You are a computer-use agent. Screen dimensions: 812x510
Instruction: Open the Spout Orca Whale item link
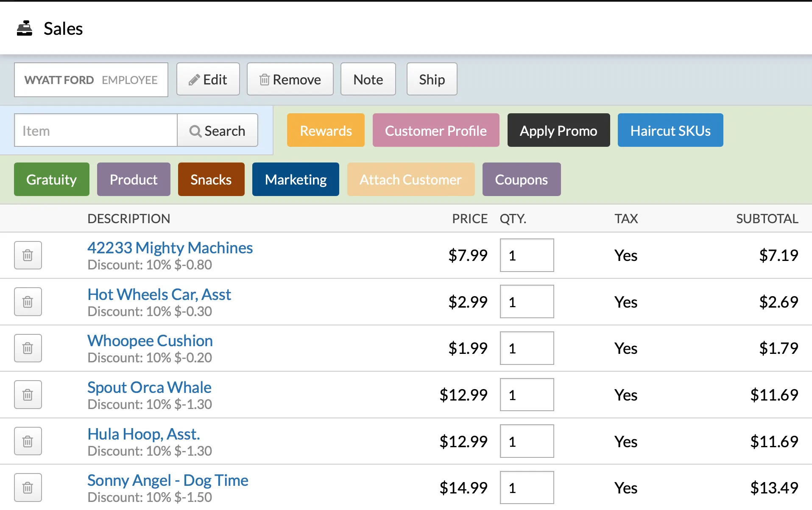pos(149,387)
